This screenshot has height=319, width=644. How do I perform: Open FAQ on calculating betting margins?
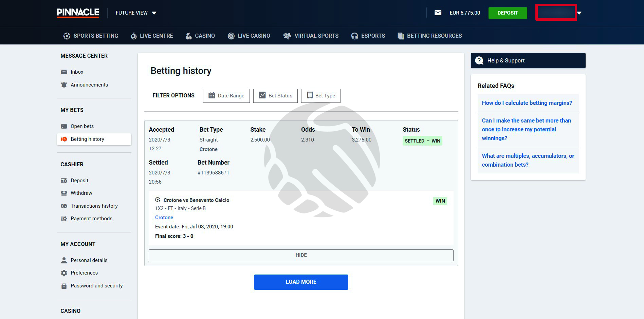[x=527, y=103]
